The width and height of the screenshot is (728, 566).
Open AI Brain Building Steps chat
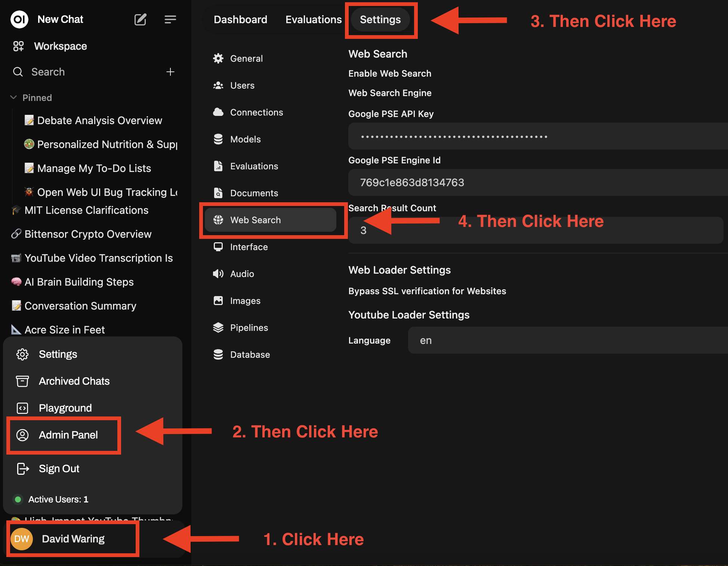click(x=73, y=282)
